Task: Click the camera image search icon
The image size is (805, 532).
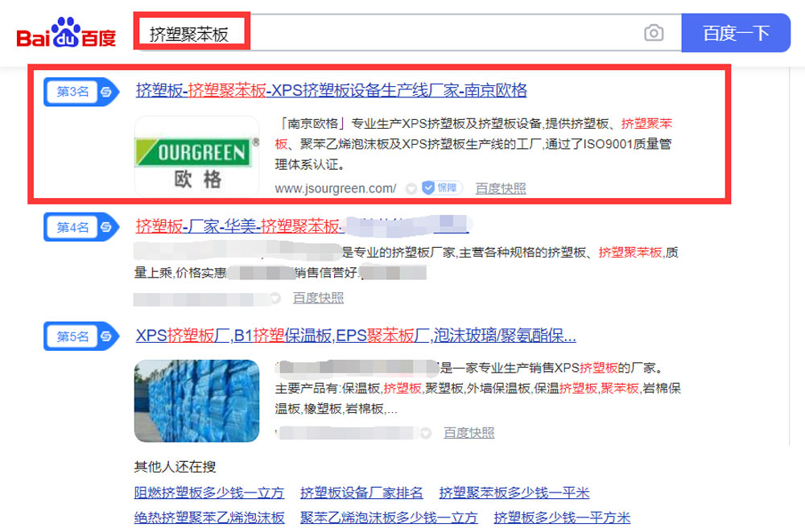Action: coord(654,33)
